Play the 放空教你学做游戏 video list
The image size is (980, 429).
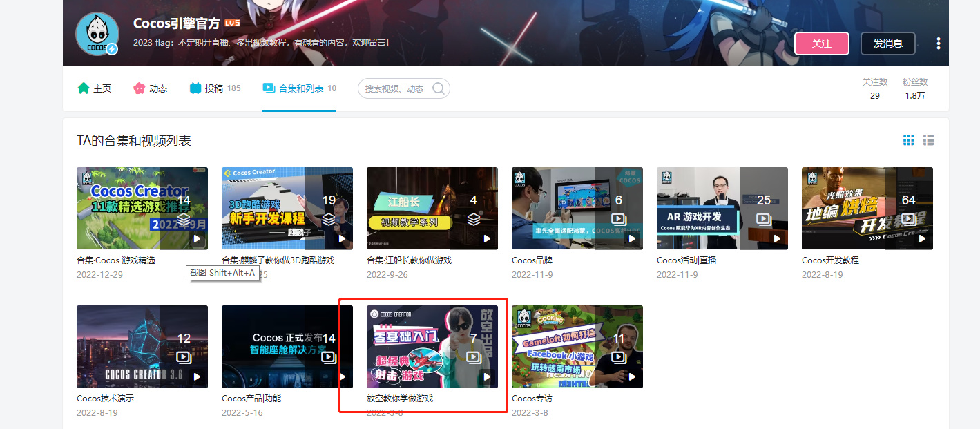click(487, 377)
